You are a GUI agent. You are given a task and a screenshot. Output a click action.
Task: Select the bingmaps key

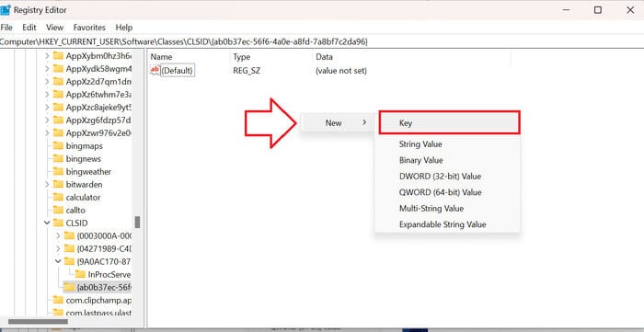click(85, 145)
